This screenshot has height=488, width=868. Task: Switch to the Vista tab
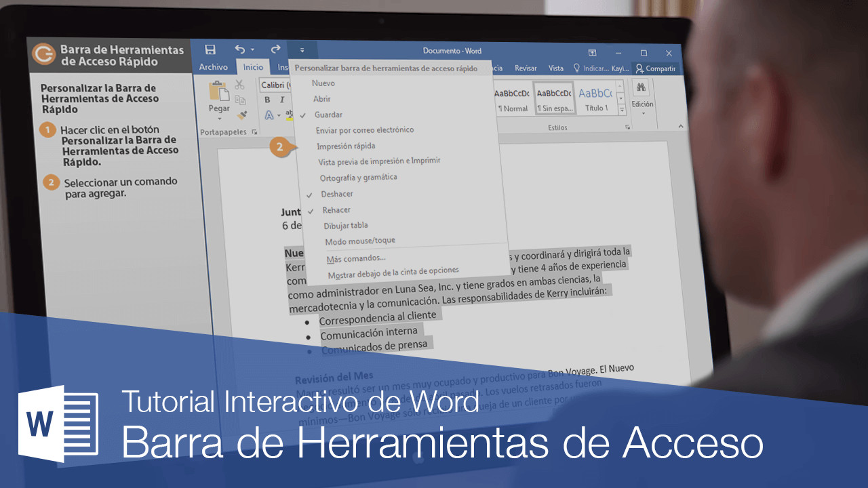[x=556, y=68]
